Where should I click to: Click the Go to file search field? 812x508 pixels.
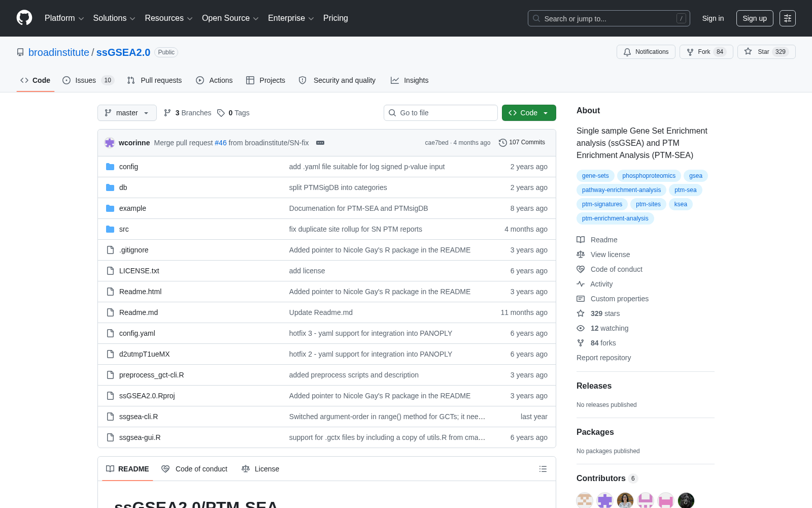441,113
